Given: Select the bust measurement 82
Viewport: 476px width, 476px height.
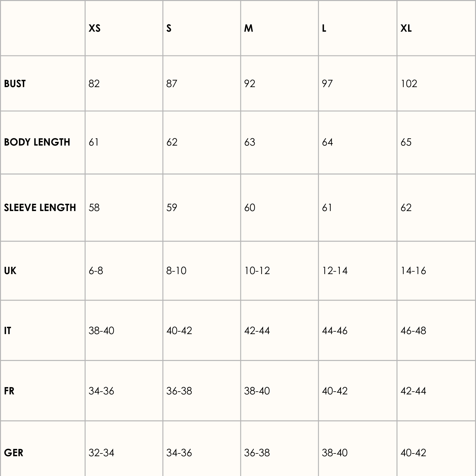Looking at the screenshot, I should tap(94, 84).
